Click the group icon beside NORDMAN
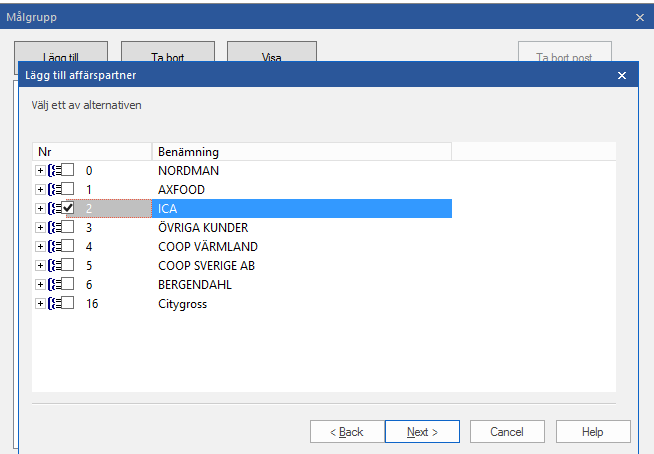The image size is (654, 454). click(x=54, y=171)
